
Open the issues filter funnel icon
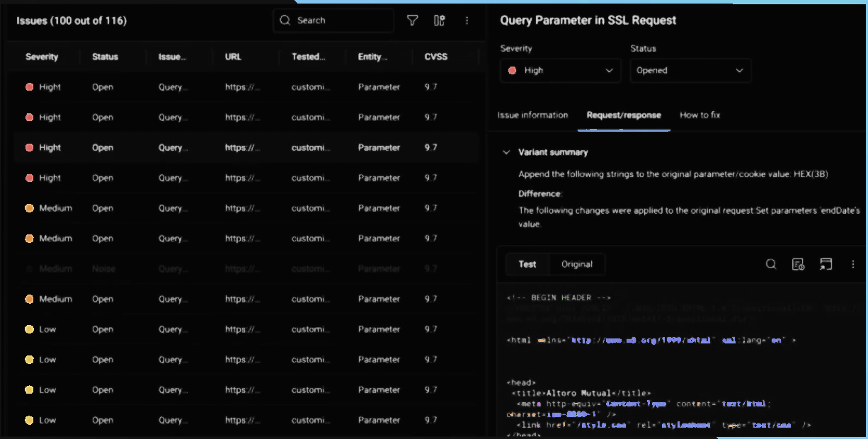pyautogui.click(x=412, y=21)
